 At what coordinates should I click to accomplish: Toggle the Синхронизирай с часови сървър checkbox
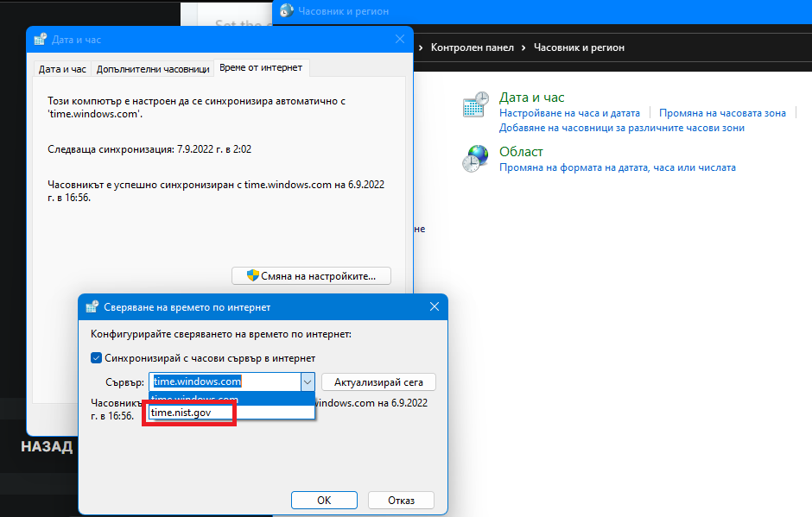coord(97,358)
